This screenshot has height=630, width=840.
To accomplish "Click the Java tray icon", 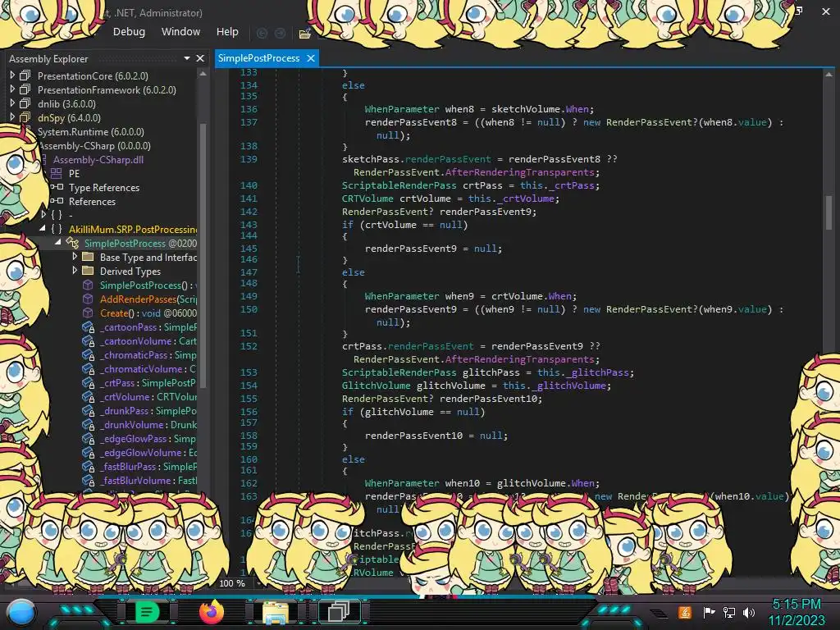I will [x=685, y=612].
